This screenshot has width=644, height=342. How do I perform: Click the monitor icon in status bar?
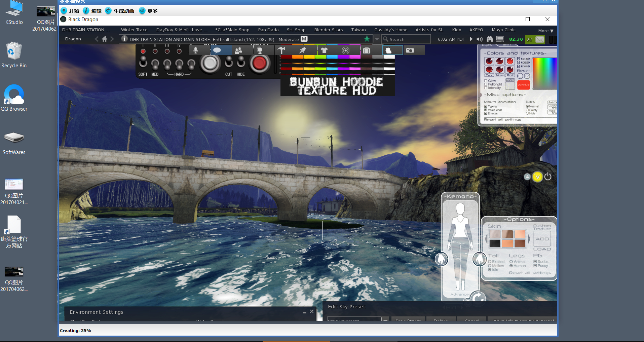point(500,39)
